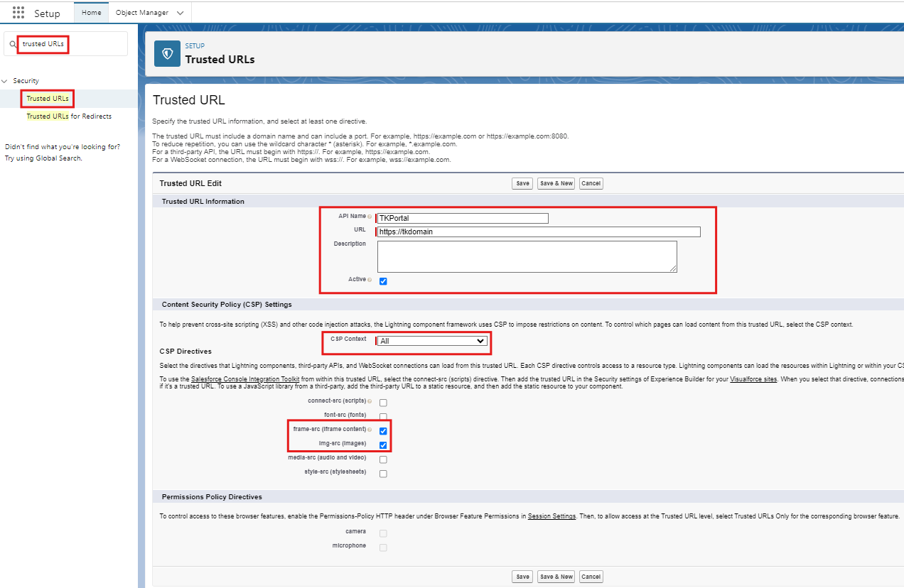The width and height of the screenshot is (904, 588).
Task: Switch to the Object Manager tab
Action: coord(142,13)
